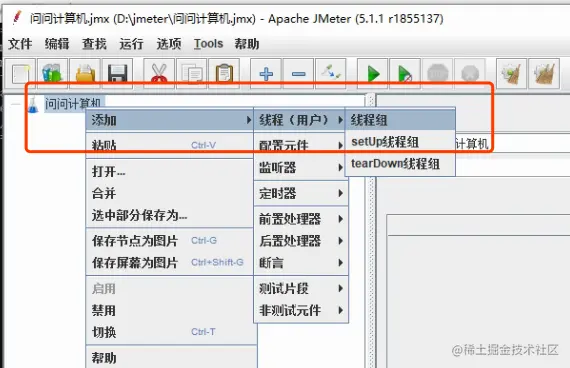Select 合并 in context menu
The width and height of the screenshot is (570, 368).
pyautogui.click(x=170, y=193)
